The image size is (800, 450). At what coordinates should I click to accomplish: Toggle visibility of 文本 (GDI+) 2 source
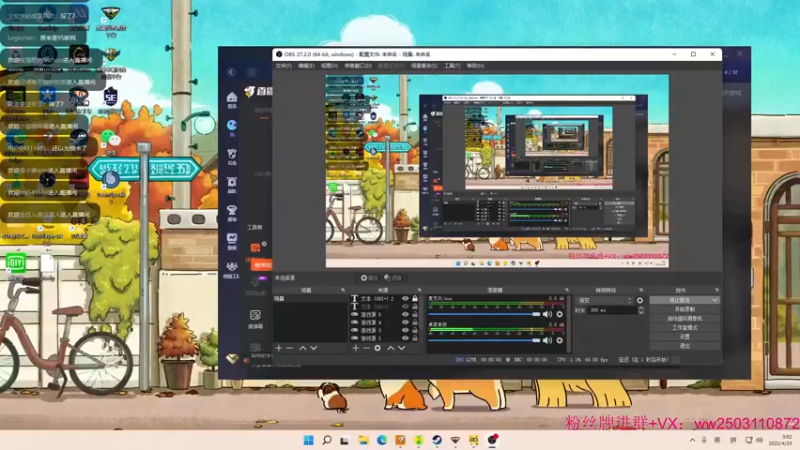[405, 298]
